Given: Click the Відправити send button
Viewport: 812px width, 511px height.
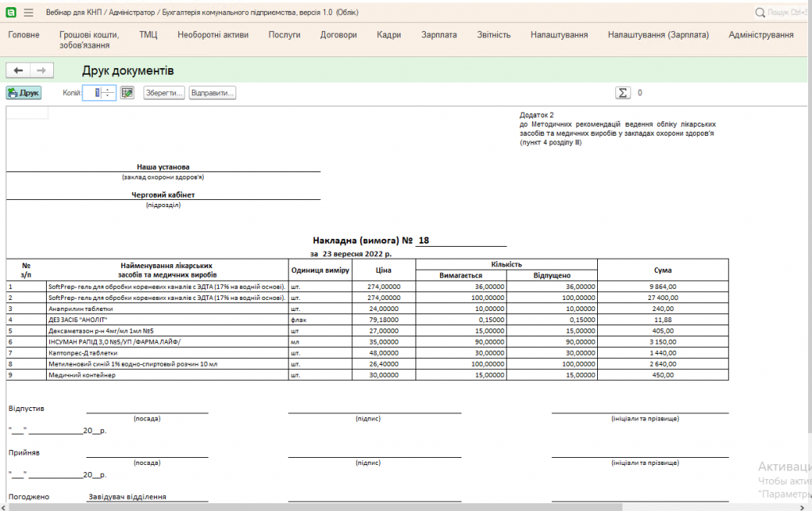Looking at the screenshot, I should pos(213,93).
